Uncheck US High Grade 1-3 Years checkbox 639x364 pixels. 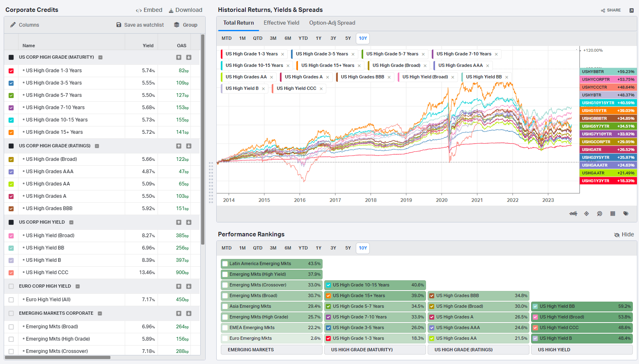(x=11, y=71)
